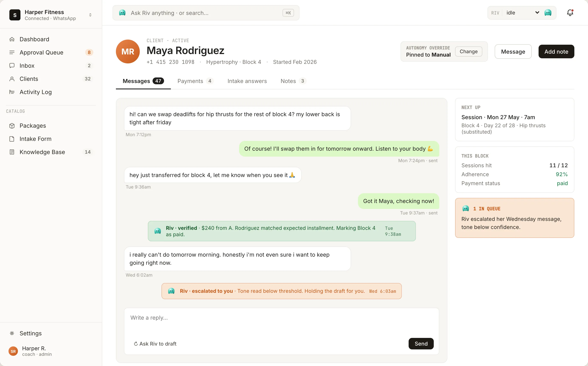The height and width of the screenshot is (366, 588).
Task: Click the Intake Form document icon
Action: click(12, 139)
